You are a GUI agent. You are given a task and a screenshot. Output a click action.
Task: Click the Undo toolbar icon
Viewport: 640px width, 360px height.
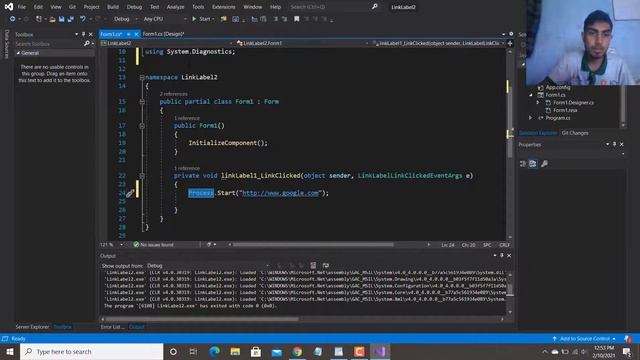pyautogui.click(x=83, y=19)
